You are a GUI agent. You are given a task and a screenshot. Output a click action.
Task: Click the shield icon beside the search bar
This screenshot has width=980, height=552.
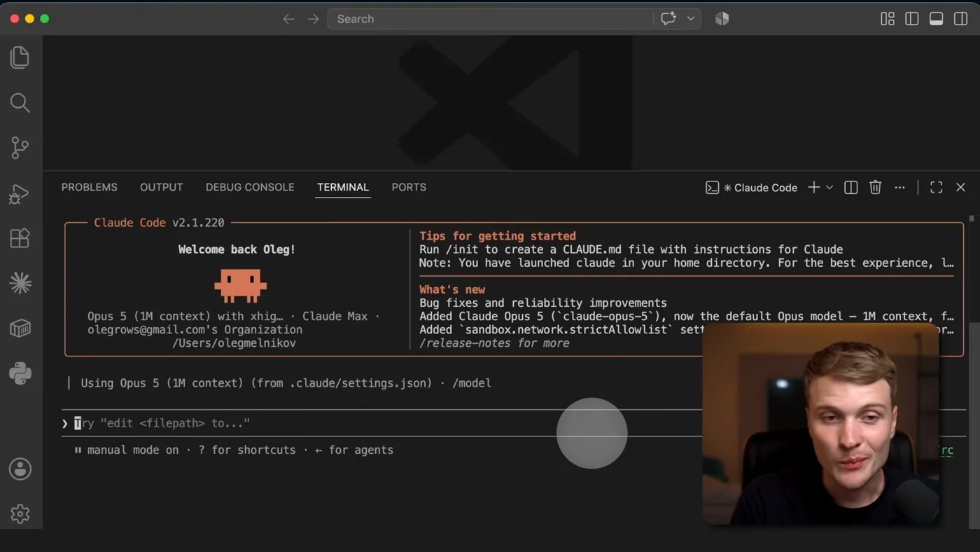point(722,19)
